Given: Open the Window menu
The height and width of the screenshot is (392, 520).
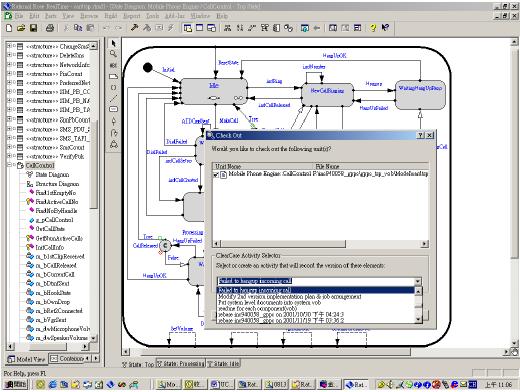Looking at the screenshot, I should (x=200, y=16).
